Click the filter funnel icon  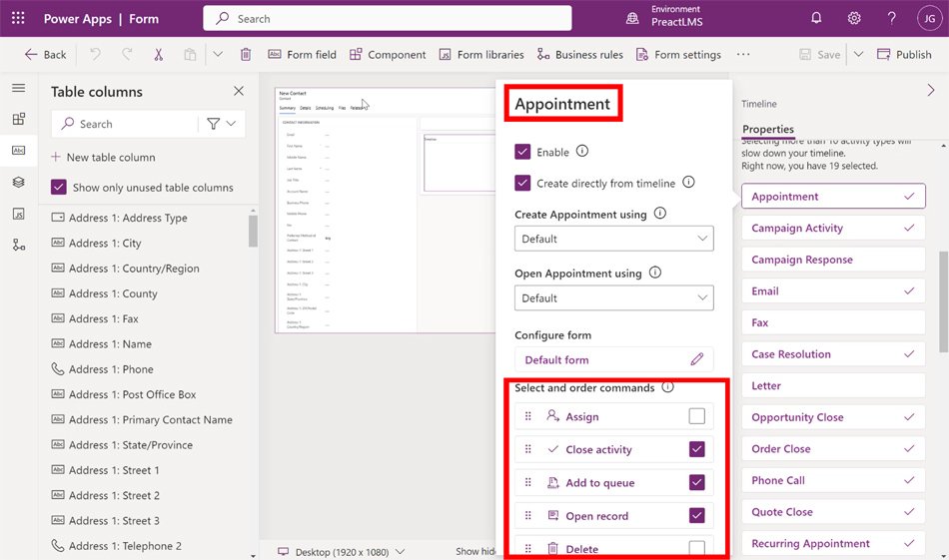pos(213,124)
